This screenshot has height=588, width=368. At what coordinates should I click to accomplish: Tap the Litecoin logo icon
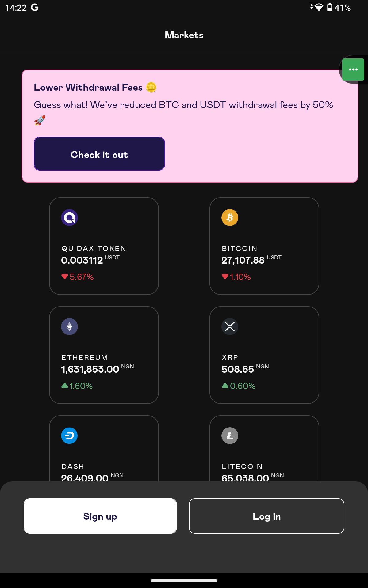[x=230, y=435]
